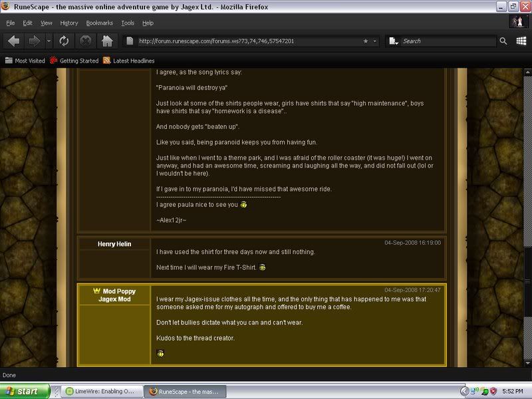Open the search engine selector dropdown
Screen dimensions: 532x399
[x=394, y=41]
